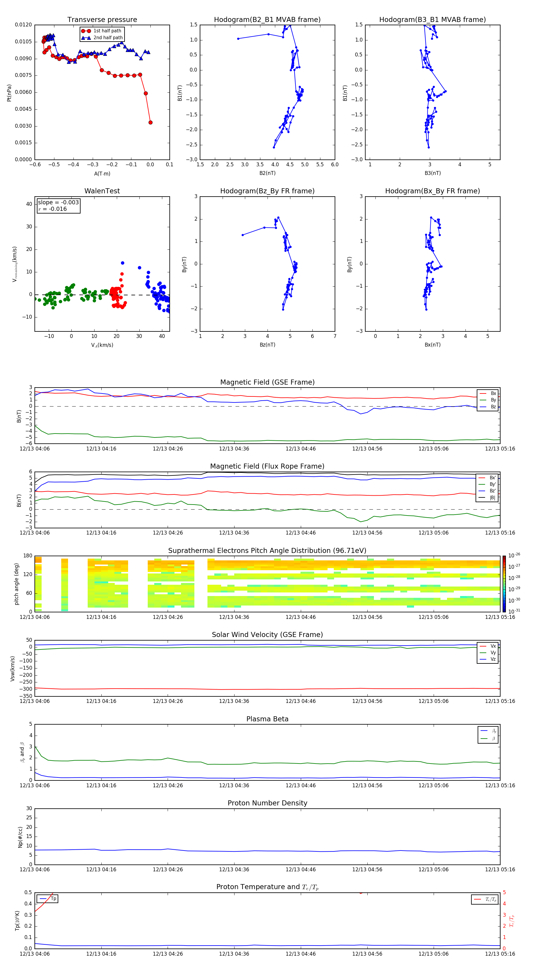The image size is (535, 980).
Task: Click the "Magnetic Field (Flux Rope Frame)" title
Action: [267, 467]
